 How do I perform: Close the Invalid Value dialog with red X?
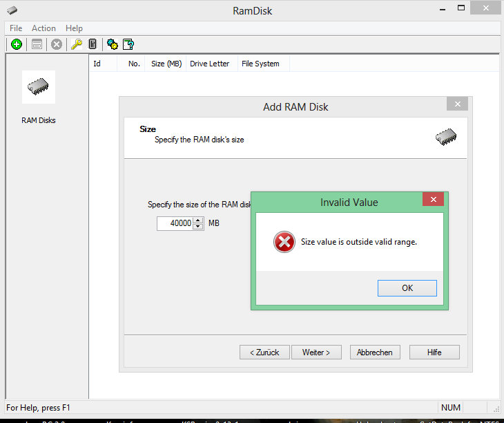tap(433, 200)
